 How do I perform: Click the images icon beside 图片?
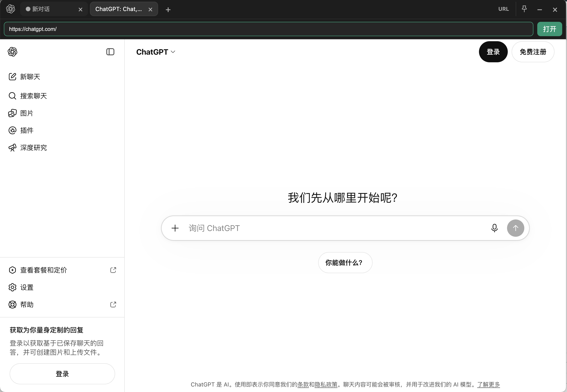(12, 113)
